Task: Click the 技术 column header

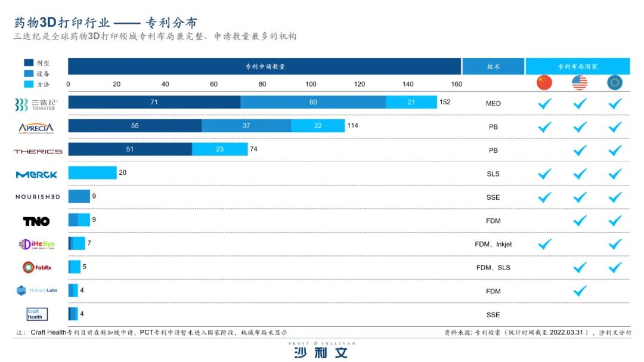Action: coord(493,66)
